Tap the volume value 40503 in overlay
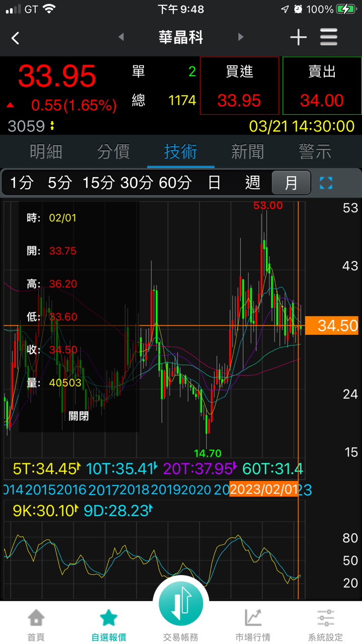This screenshot has height=644, width=362. click(x=65, y=383)
